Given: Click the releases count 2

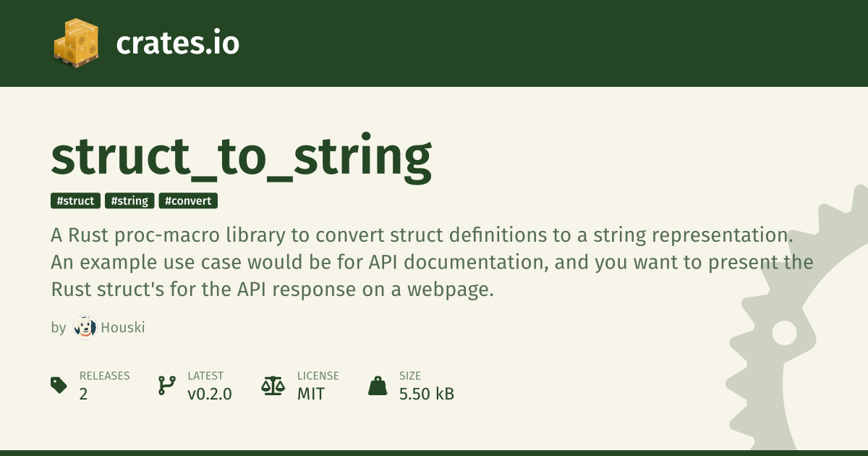Looking at the screenshot, I should 84,394.
